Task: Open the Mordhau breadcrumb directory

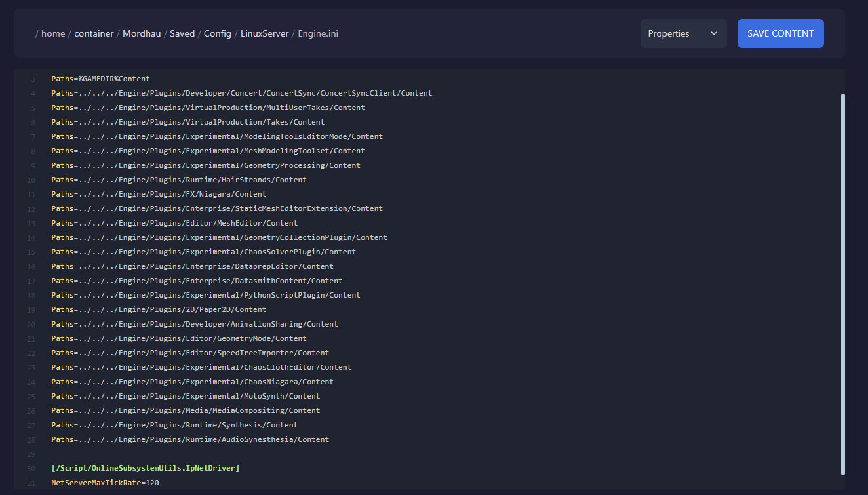Action: pos(142,33)
